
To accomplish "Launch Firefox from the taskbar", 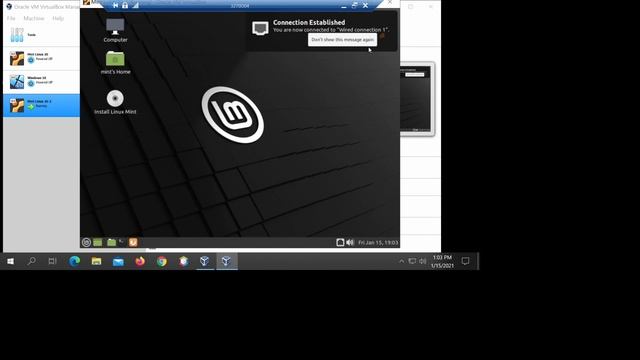I will (140, 261).
